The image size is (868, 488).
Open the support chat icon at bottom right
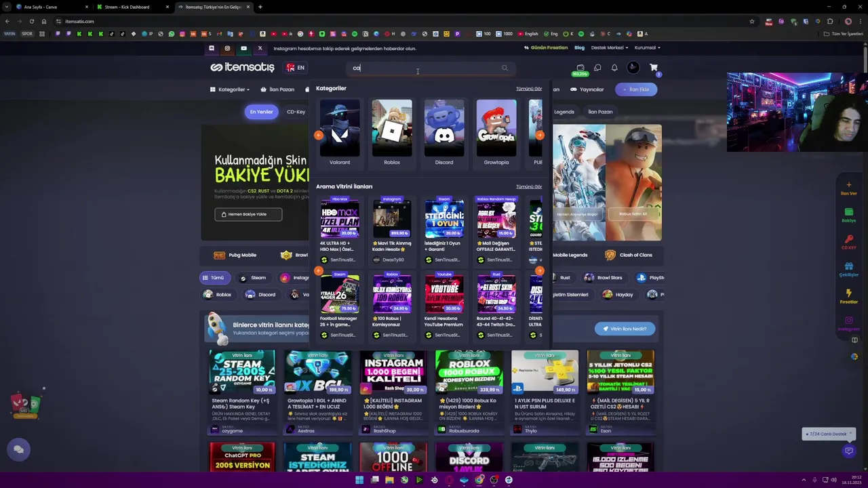pos(848,451)
